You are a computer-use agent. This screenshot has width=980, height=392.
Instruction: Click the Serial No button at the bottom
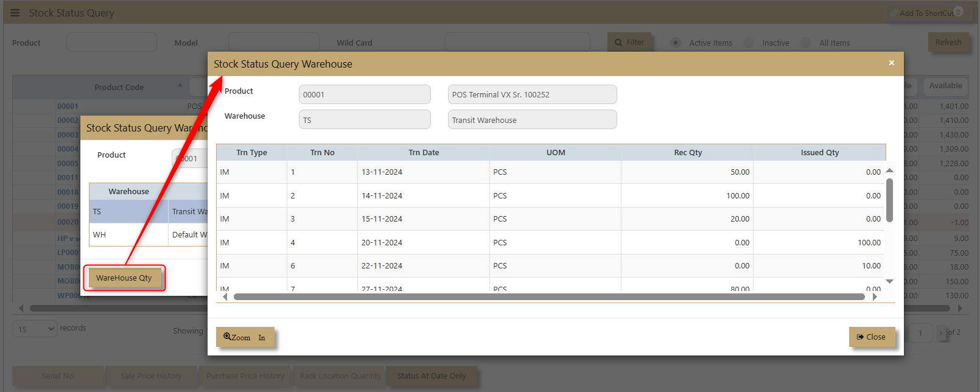(58, 376)
